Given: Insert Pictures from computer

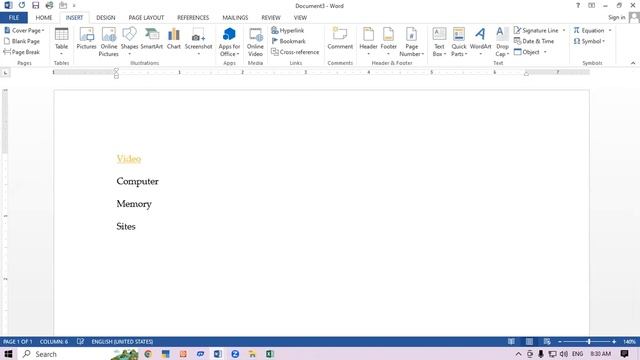Looking at the screenshot, I should pos(87,39).
